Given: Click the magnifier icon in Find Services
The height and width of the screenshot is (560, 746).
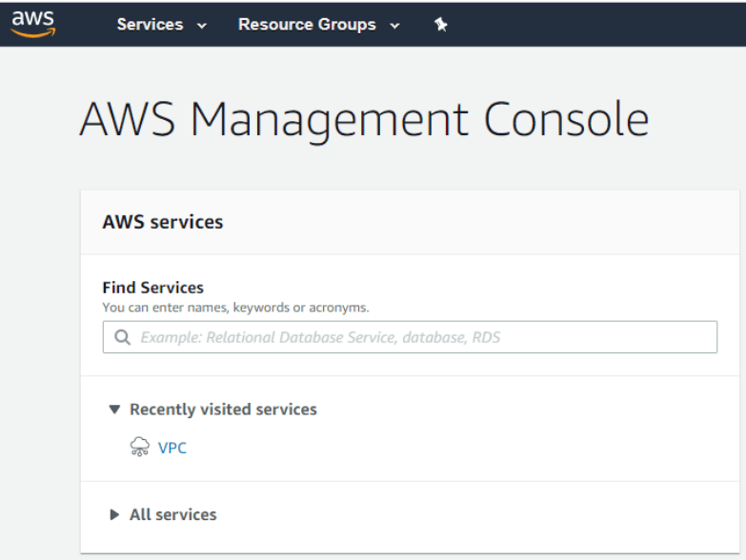Looking at the screenshot, I should [122, 337].
